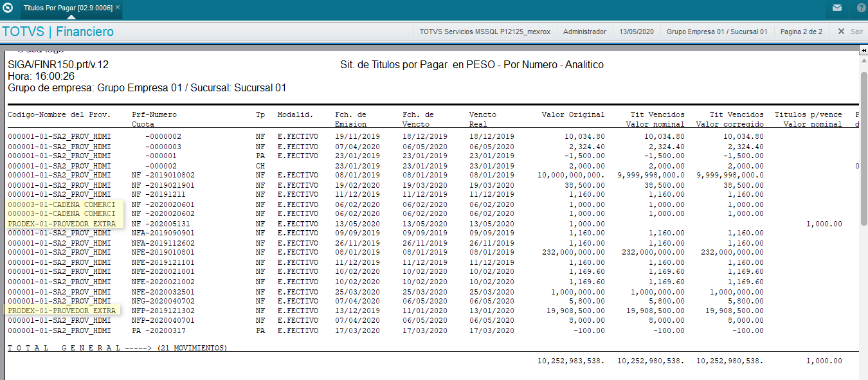Click due date 11/01/2020
This screenshot has height=380, width=868.
click(x=425, y=311)
